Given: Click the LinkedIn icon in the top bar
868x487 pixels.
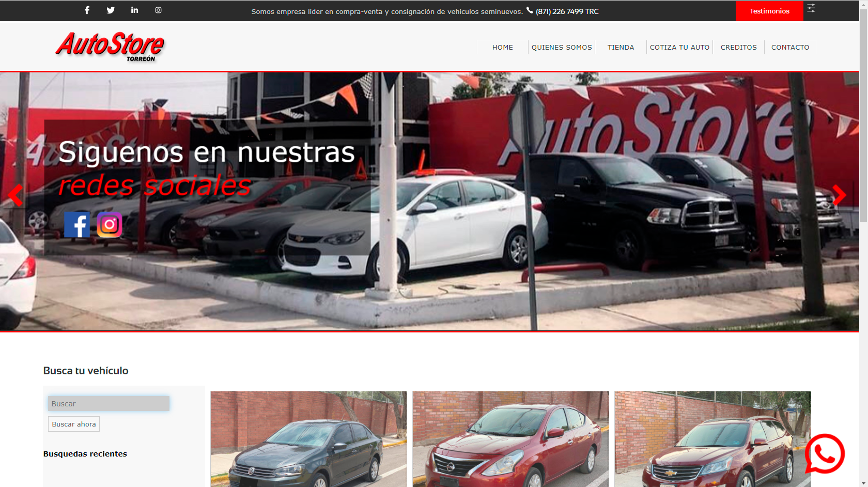Looking at the screenshot, I should 134,10.
